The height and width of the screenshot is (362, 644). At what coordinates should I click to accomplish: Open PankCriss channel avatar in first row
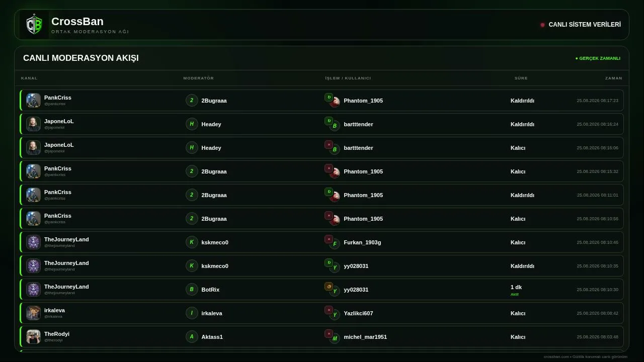click(33, 101)
